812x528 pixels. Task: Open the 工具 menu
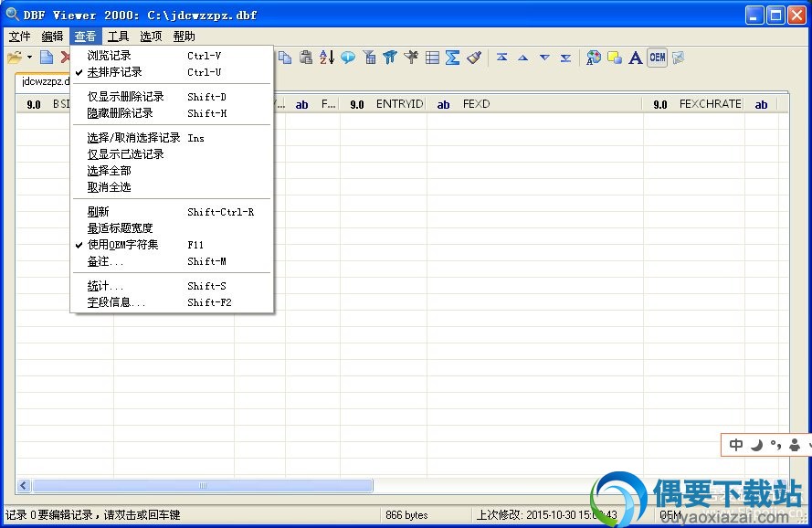tap(118, 37)
